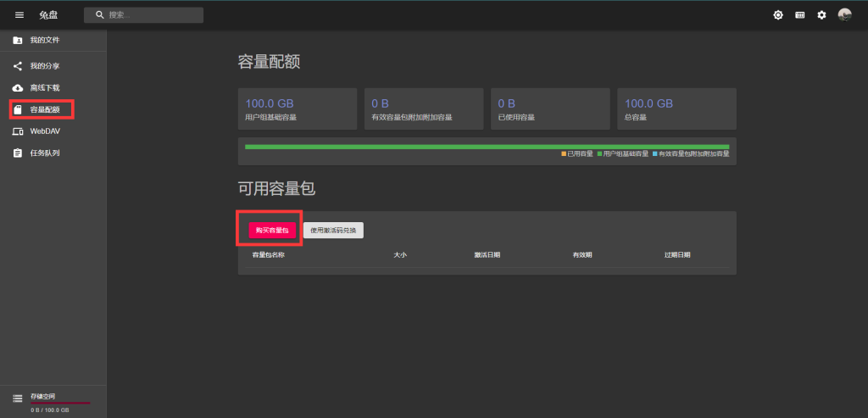
Task: Open the user avatar menu
Action: pos(844,15)
